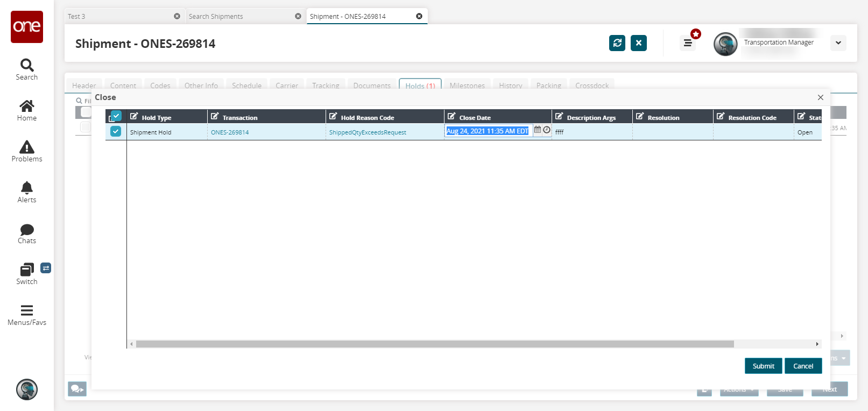Close the Test 3 tab

coord(177,16)
